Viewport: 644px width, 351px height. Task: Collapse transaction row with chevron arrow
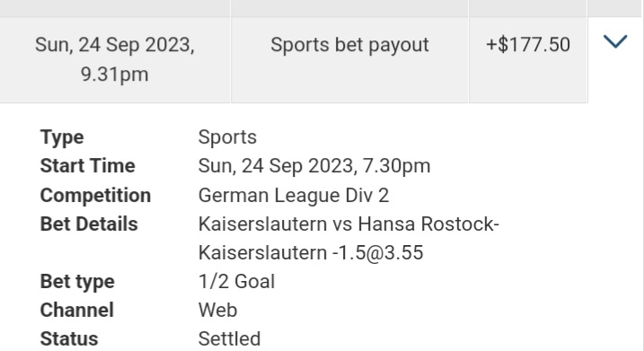[615, 41]
